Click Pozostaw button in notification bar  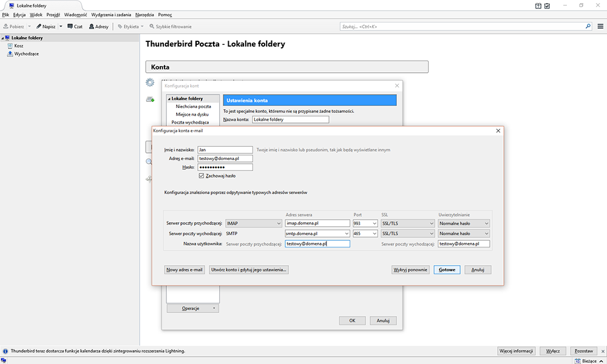584,351
